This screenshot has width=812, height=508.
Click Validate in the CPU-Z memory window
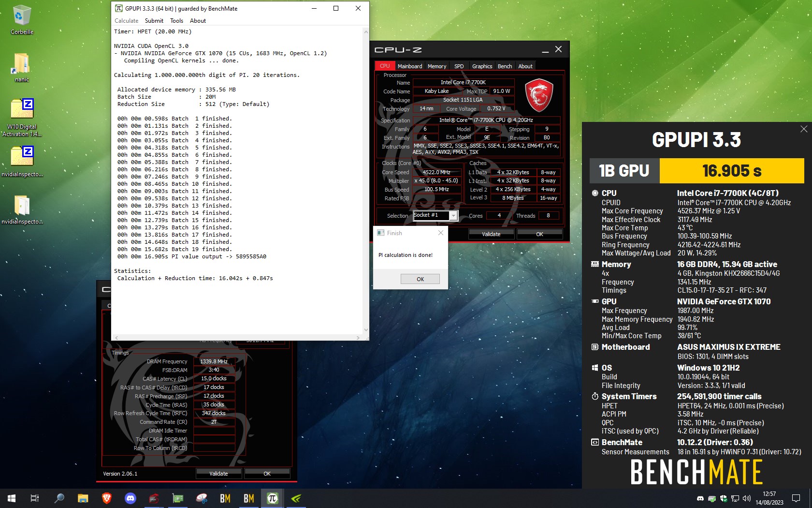pyautogui.click(x=218, y=474)
